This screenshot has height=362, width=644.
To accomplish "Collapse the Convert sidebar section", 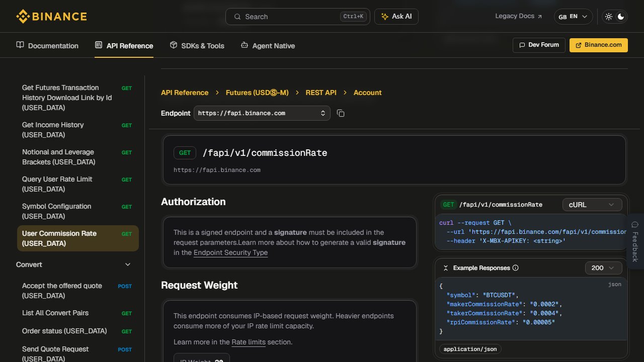I will point(128,264).
